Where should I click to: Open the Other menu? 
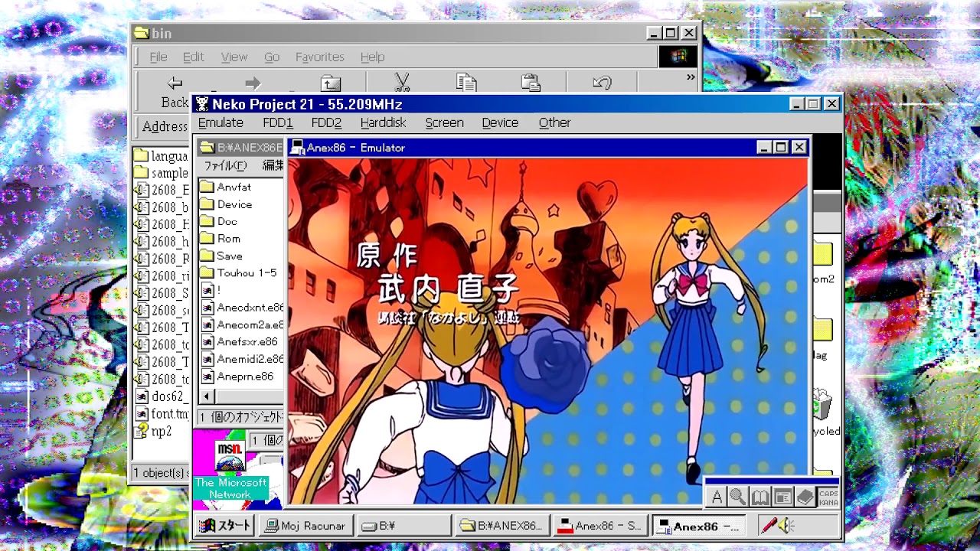554,122
